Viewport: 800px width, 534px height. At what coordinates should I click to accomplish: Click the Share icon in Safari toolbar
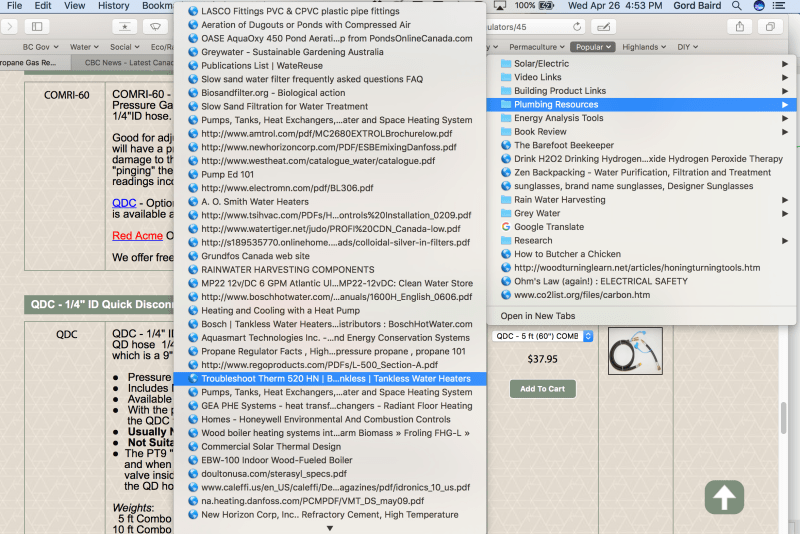point(740,26)
